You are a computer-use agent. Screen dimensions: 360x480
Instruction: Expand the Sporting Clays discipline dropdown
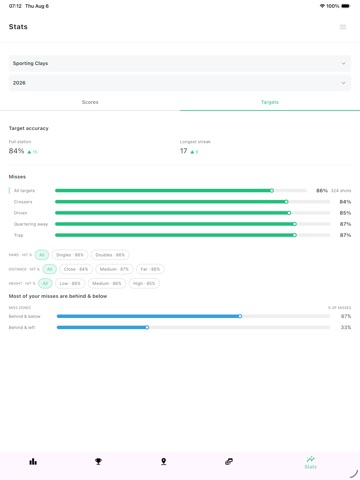180,63
